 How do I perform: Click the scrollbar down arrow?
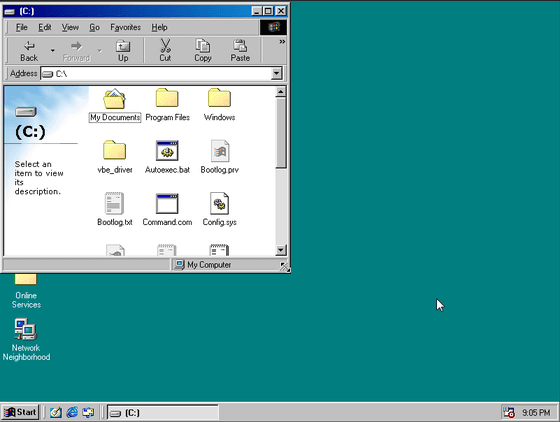(x=281, y=250)
